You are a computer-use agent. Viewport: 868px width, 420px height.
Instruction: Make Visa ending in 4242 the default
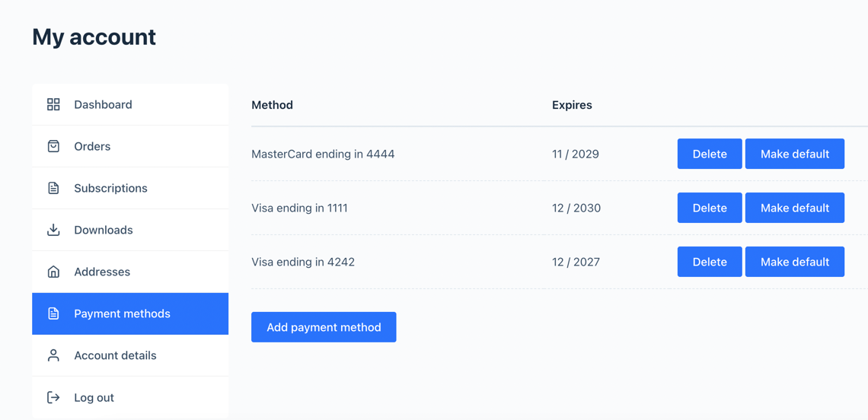pyautogui.click(x=794, y=262)
